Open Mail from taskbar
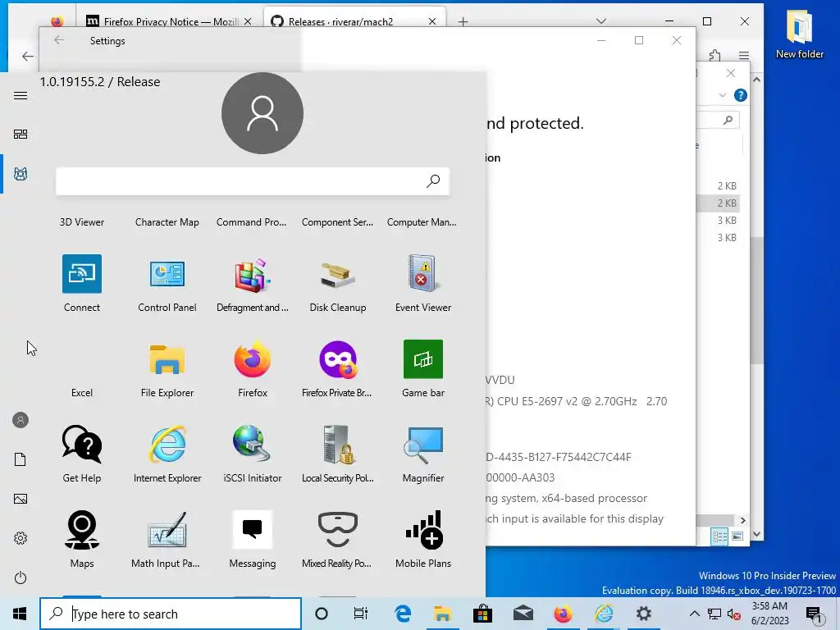This screenshot has height=630, width=840. tap(523, 614)
